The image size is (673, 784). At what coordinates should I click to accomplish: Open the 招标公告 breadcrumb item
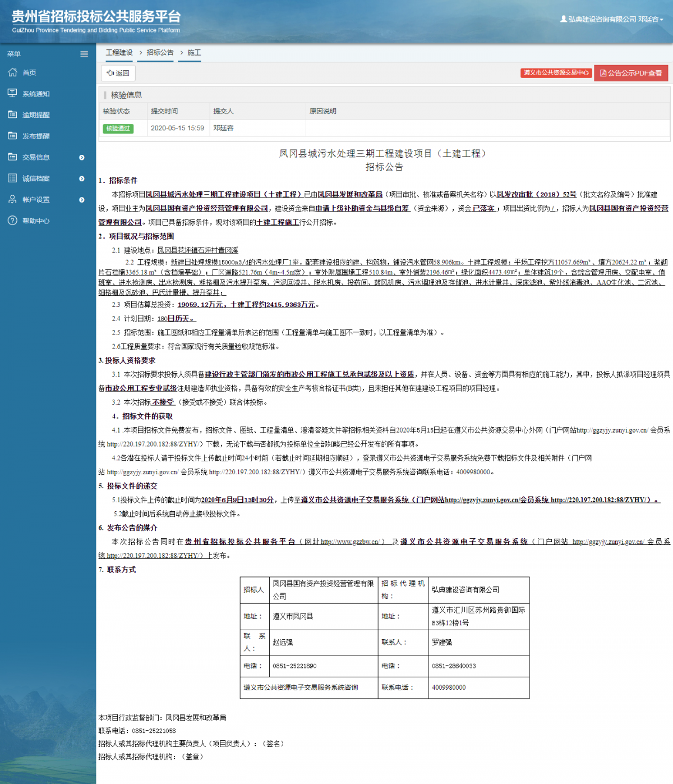point(160,53)
